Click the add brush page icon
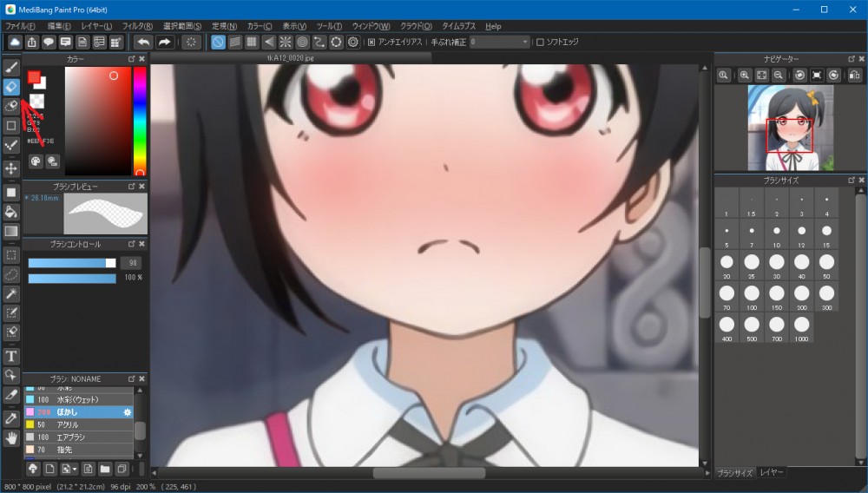This screenshot has height=493, width=868. [x=49, y=470]
